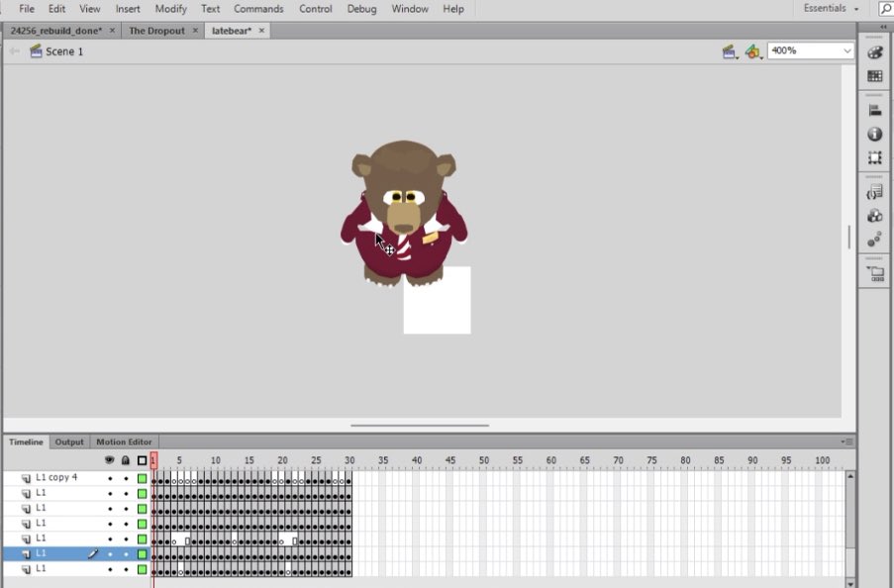
Task: Hide the L1 copy 4 layer
Action: 110,478
